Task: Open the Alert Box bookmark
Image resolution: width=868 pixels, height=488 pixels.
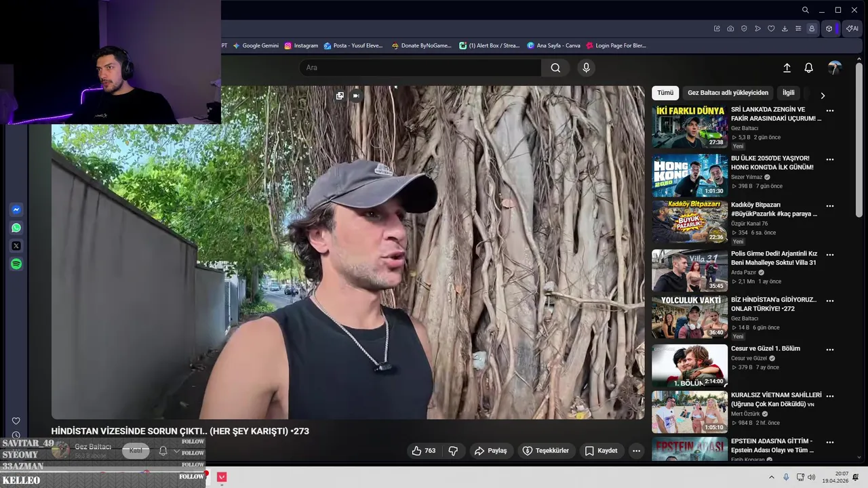Action: 489,45
